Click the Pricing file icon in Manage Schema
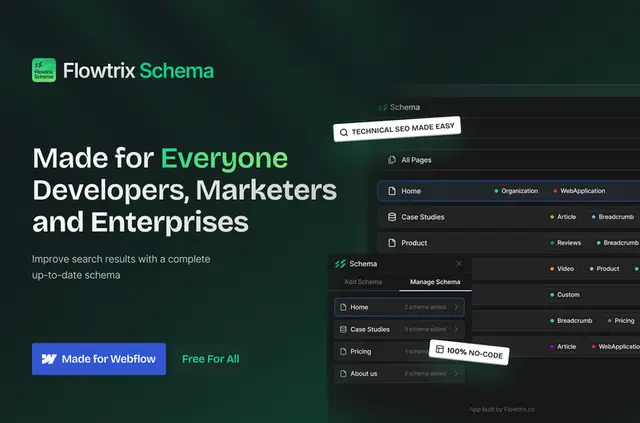640x423 pixels. [343, 351]
